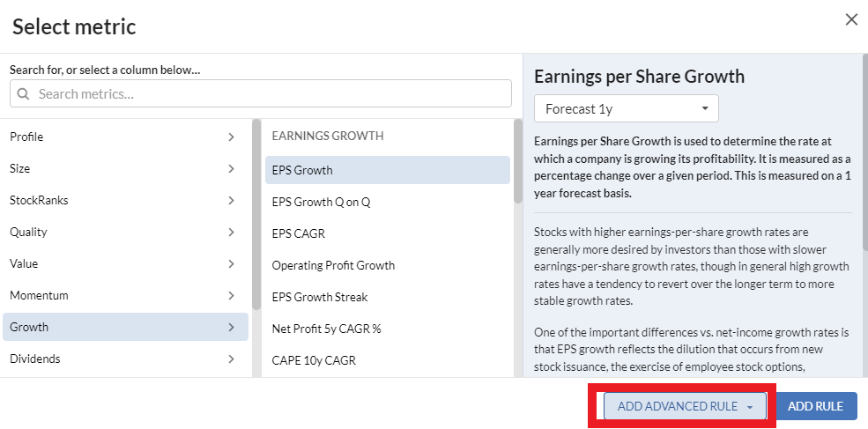The image size is (868, 429).
Task: Select the EPS Growth Q on Q metric
Action: (x=388, y=202)
